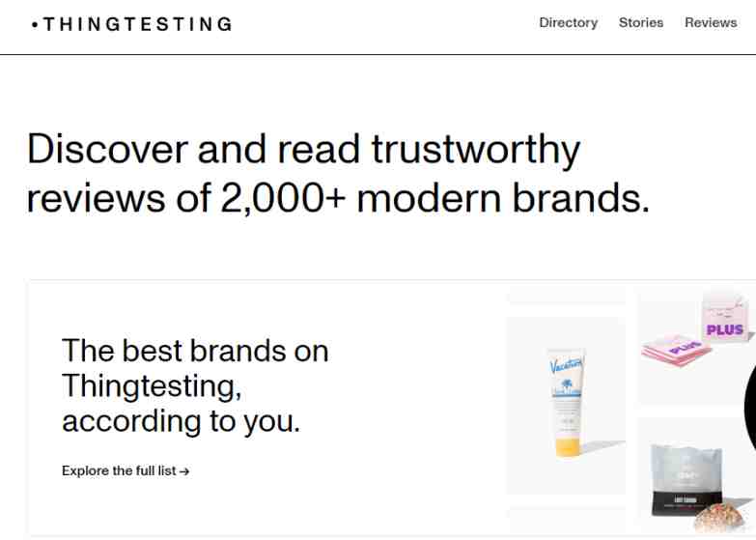Follow the Explore the full list link
Viewport: 756px width, 540px height.
coord(126,470)
